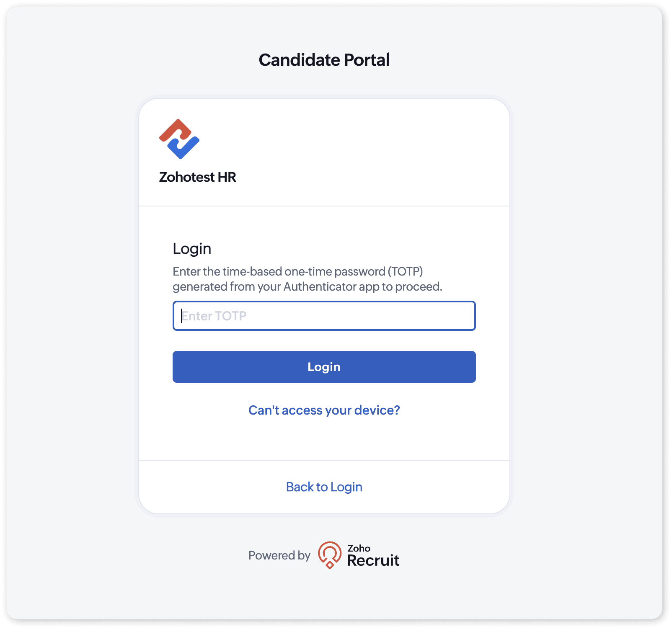Click the small diamond in the Recruit icon
Image resolution: width=672 pixels, height=629 pixels.
tap(330, 565)
